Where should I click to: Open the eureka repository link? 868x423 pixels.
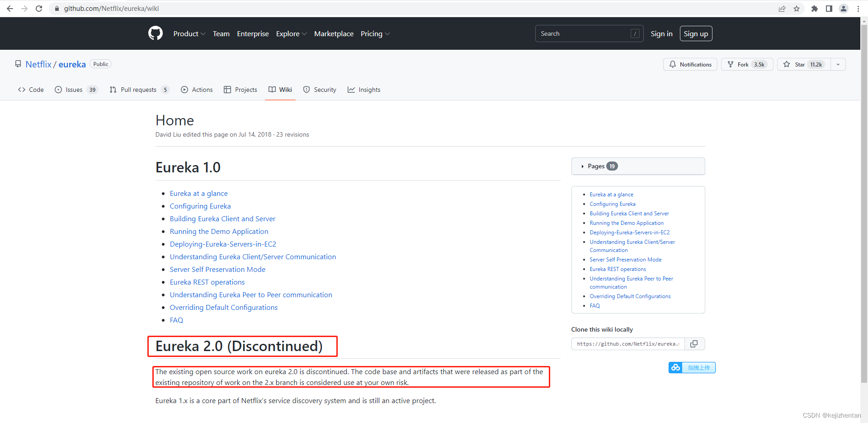coord(72,64)
